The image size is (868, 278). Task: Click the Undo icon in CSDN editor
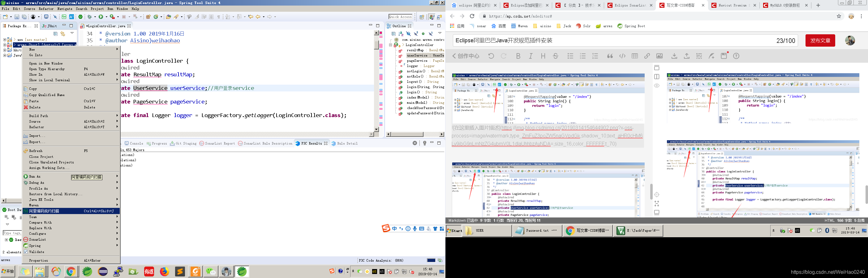click(491, 56)
